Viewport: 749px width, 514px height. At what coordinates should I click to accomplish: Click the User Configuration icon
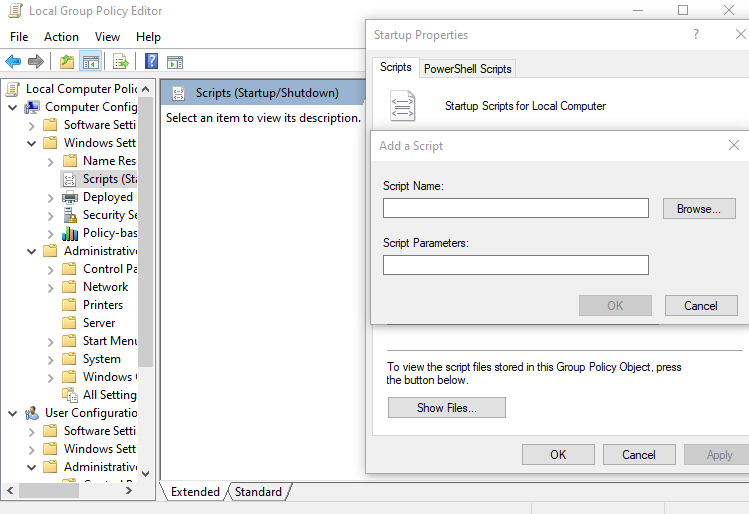(32, 413)
